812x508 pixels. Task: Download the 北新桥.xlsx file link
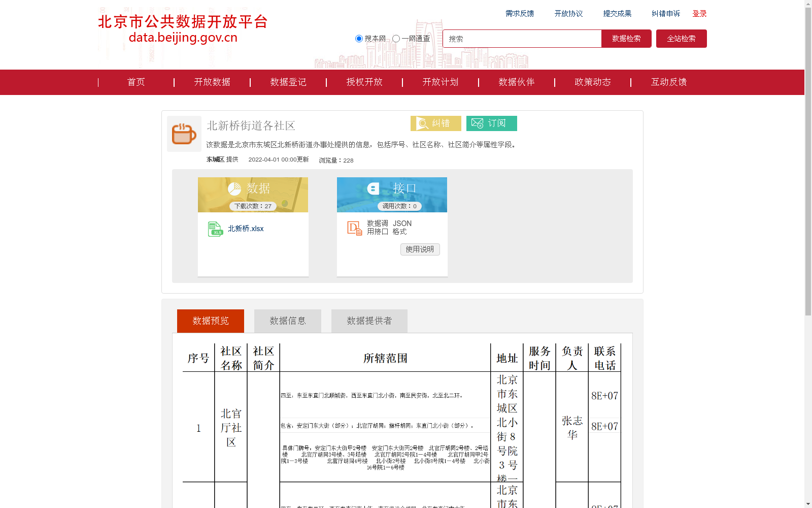point(246,229)
